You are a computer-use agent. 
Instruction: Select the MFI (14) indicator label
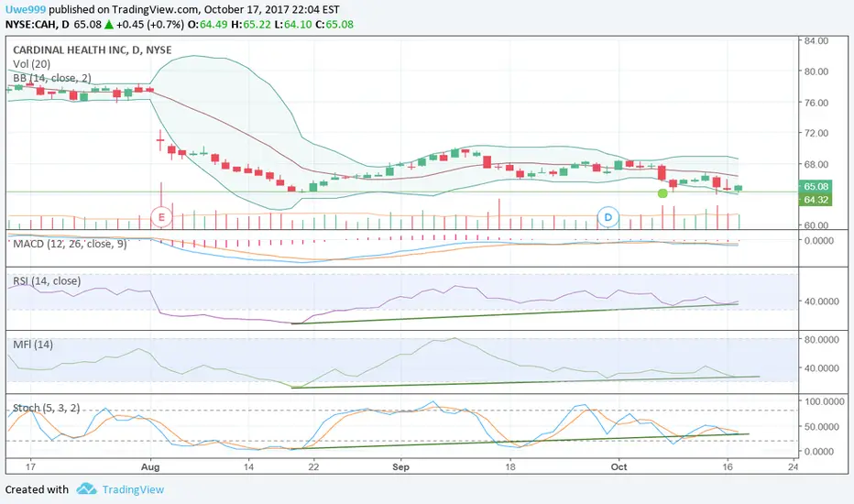tap(33, 345)
